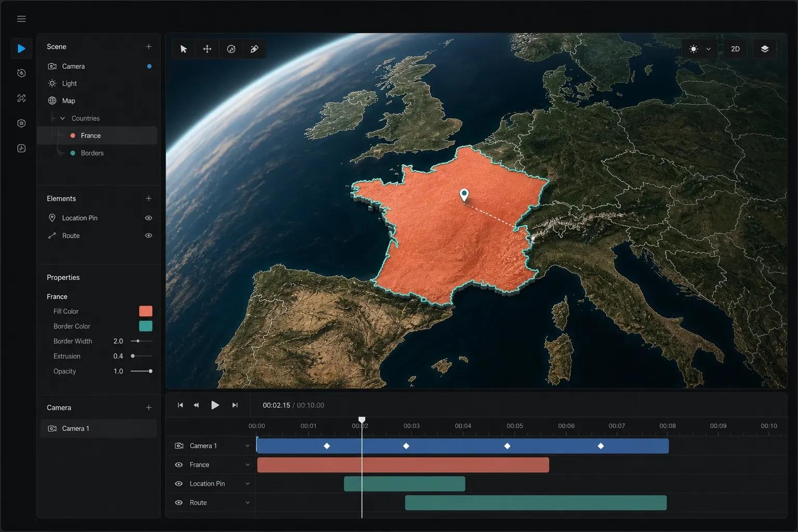Open the fifth left sidebar icon
The image size is (798, 532).
(21, 149)
